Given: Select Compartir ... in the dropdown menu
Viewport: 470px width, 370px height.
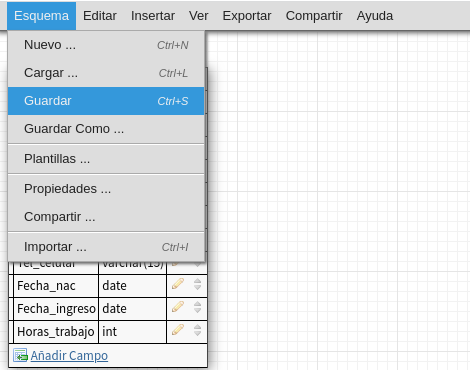Looking at the screenshot, I should coord(106,217).
